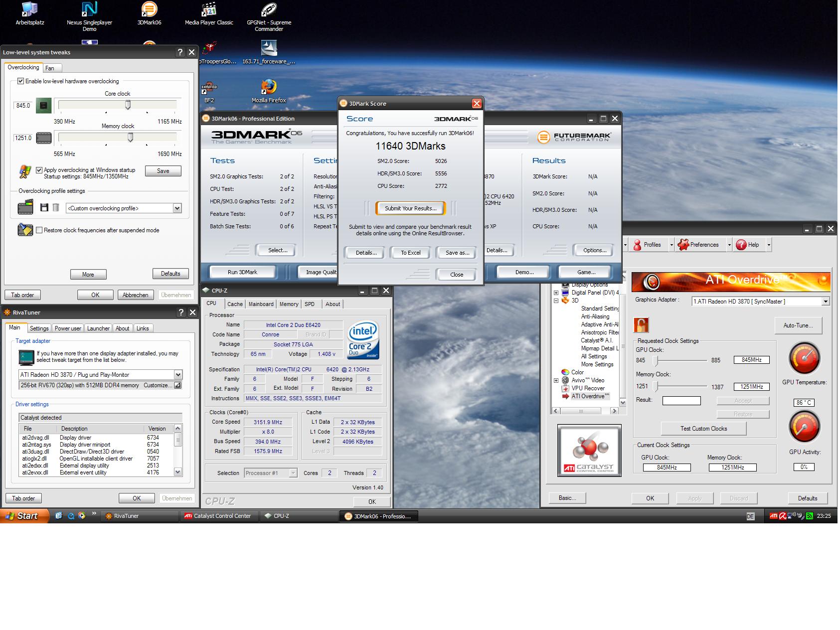Click the Auto-Tune button
This screenshot has width=840, height=630.
coord(798,325)
